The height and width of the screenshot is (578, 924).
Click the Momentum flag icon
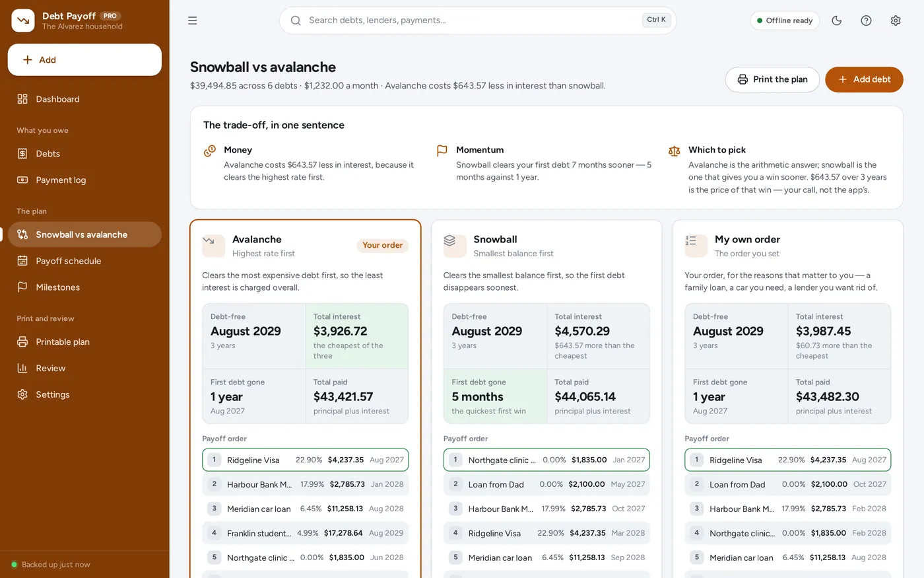[x=442, y=151]
